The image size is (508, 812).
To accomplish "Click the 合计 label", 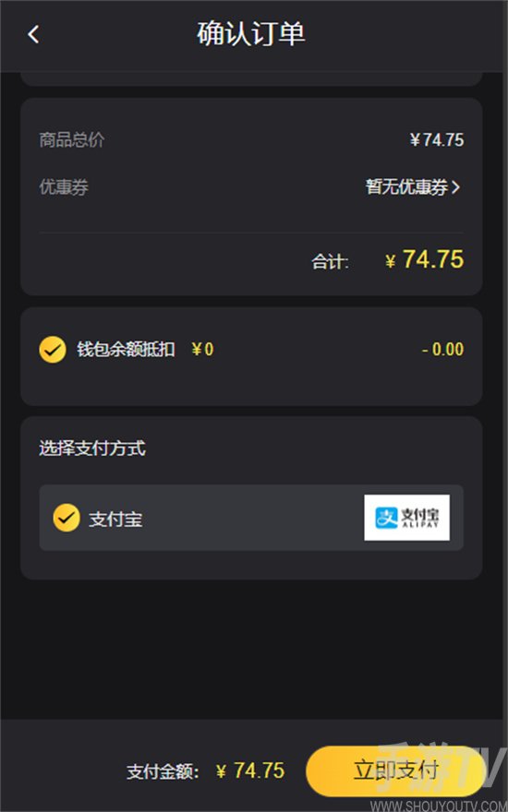I will click(330, 262).
